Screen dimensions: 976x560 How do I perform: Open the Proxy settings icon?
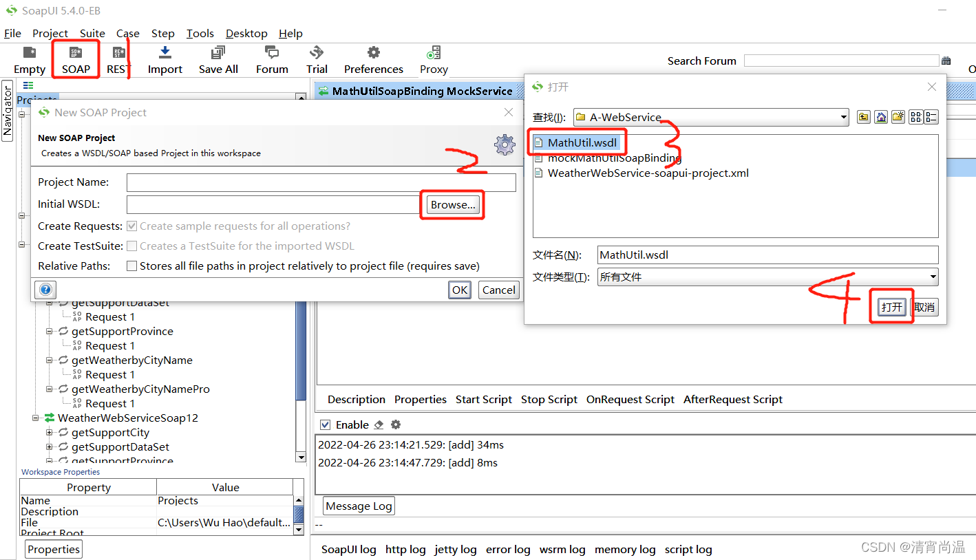(x=433, y=55)
